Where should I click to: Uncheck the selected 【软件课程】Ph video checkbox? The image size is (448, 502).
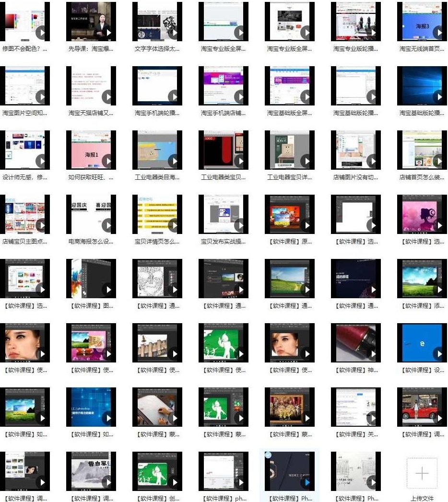tap(268, 455)
